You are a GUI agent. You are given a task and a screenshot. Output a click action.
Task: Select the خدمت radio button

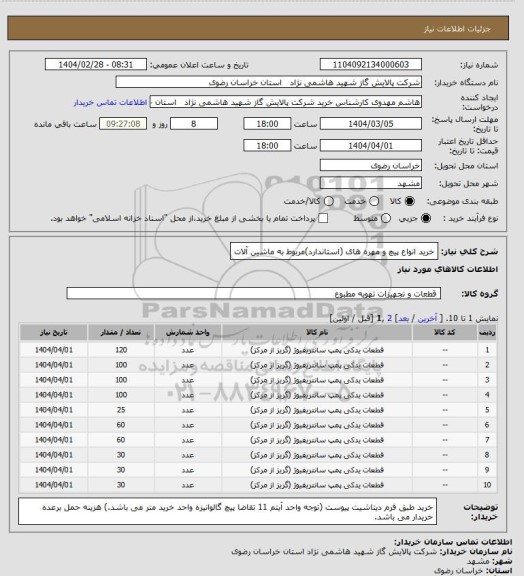(x=374, y=201)
